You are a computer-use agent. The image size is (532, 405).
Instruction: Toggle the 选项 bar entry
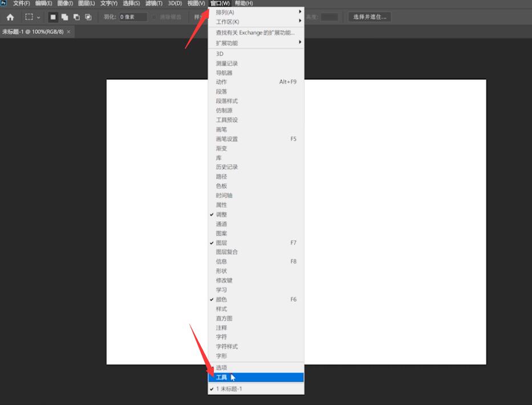[x=256, y=368]
